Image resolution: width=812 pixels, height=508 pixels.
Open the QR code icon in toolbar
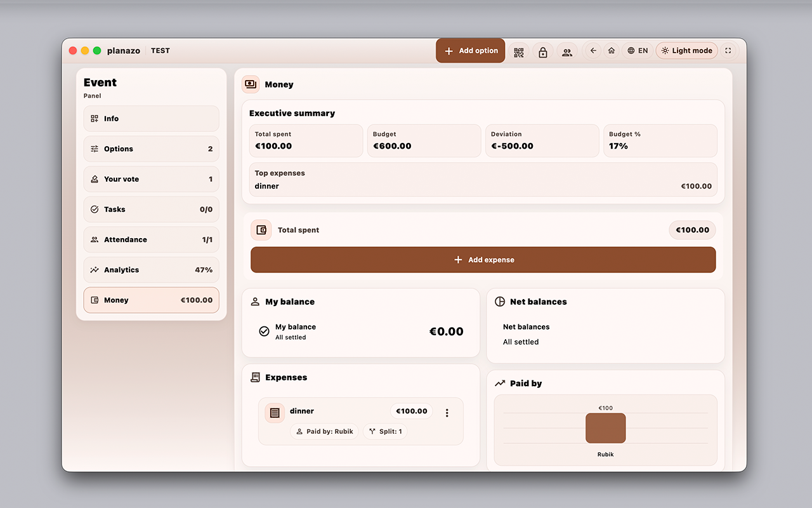pos(519,51)
